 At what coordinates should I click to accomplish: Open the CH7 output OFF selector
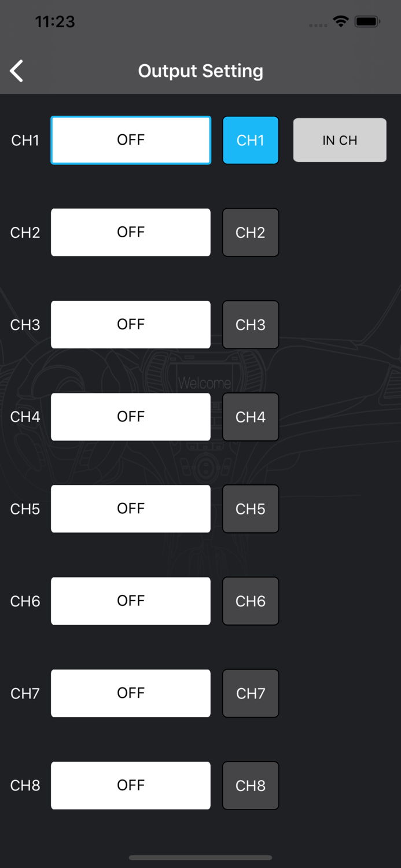pos(131,693)
